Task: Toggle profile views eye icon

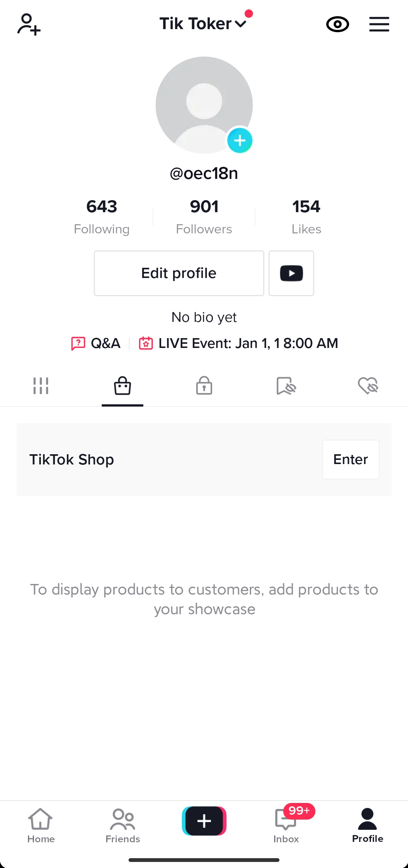Action: tap(337, 24)
